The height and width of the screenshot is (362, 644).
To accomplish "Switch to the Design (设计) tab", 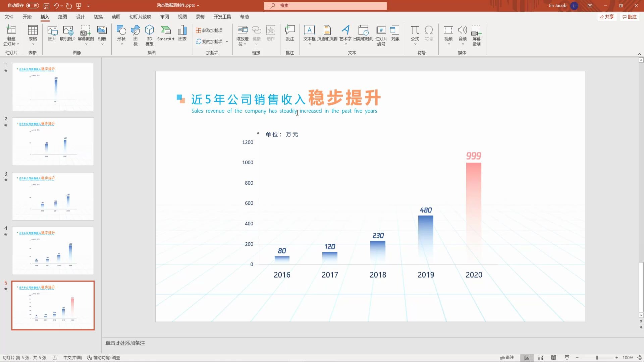I will [80, 17].
